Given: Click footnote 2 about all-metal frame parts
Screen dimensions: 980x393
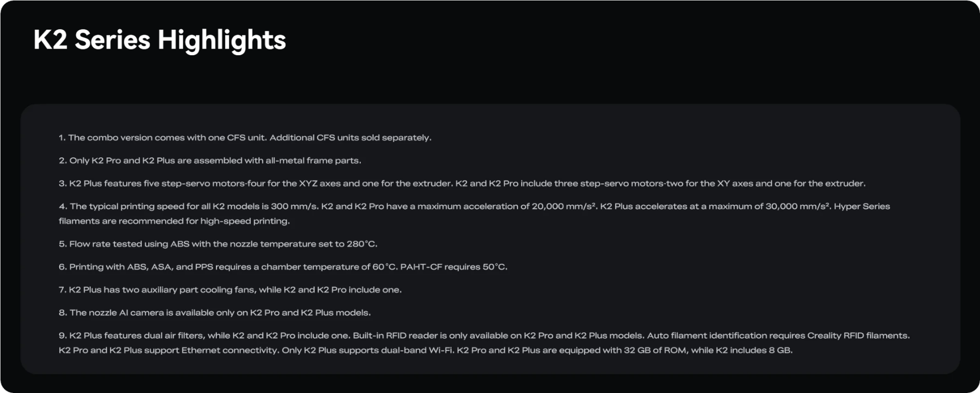Looking at the screenshot, I should (x=210, y=161).
